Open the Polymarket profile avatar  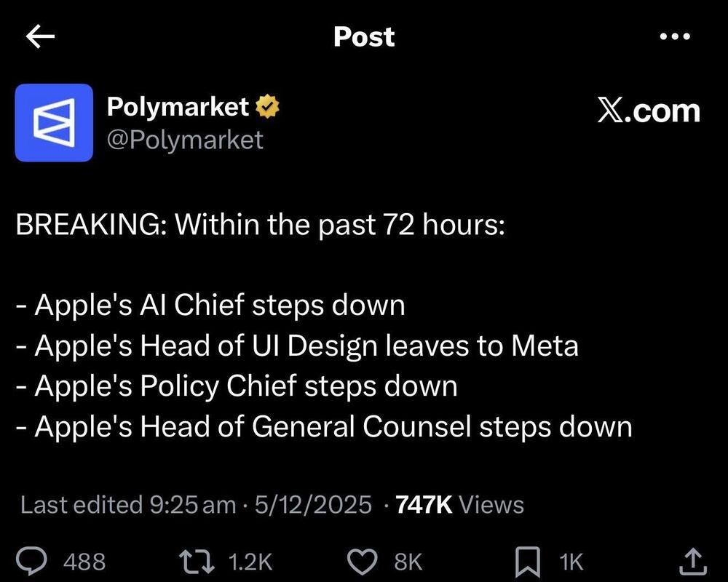[x=54, y=122]
